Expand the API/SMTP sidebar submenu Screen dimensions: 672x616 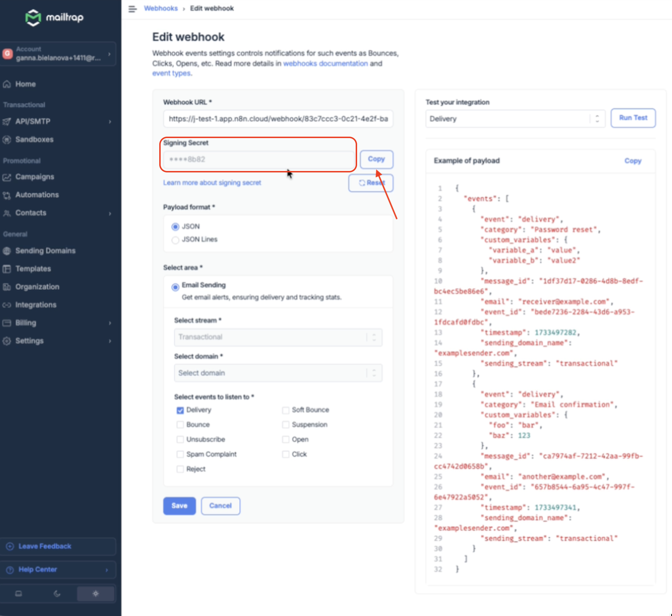110,122
